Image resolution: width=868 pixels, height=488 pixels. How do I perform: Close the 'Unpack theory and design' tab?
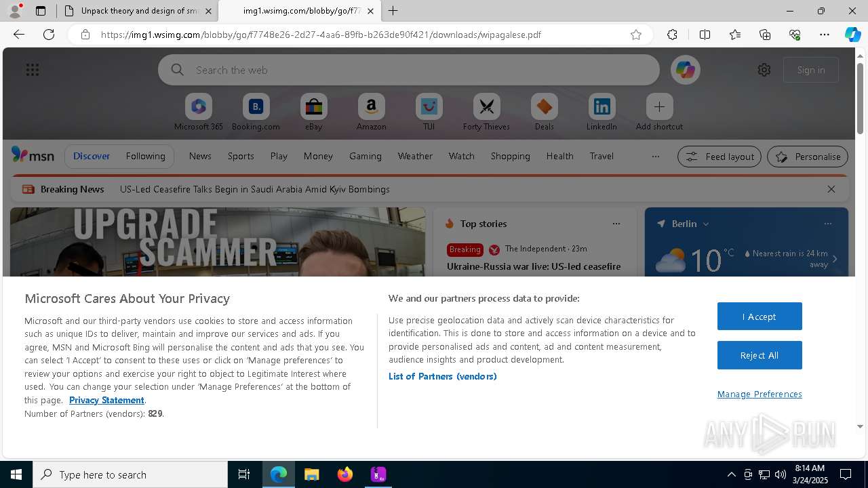(x=208, y=11)
